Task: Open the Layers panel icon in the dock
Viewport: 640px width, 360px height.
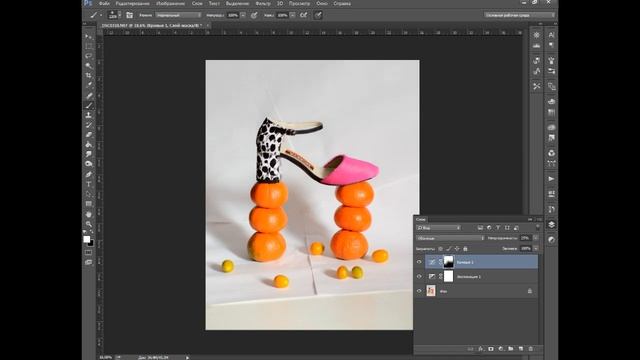Action: coord(551,224)
